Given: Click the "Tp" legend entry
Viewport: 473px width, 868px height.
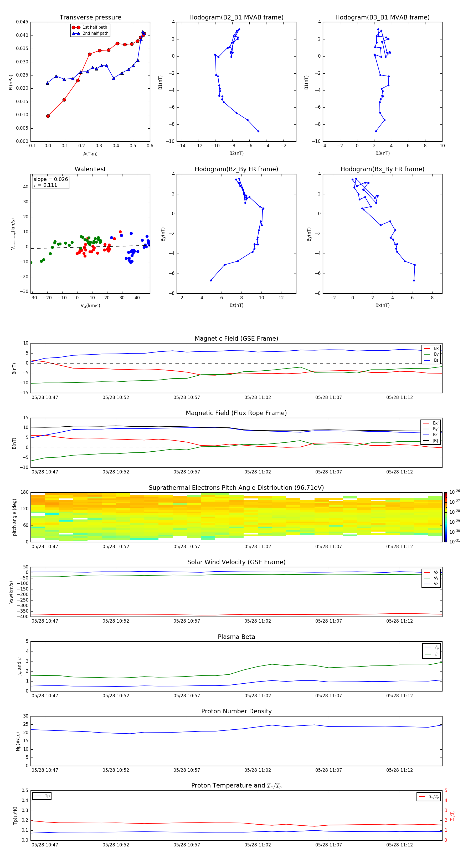Looking at the screenshot, I should coord(42,796).
